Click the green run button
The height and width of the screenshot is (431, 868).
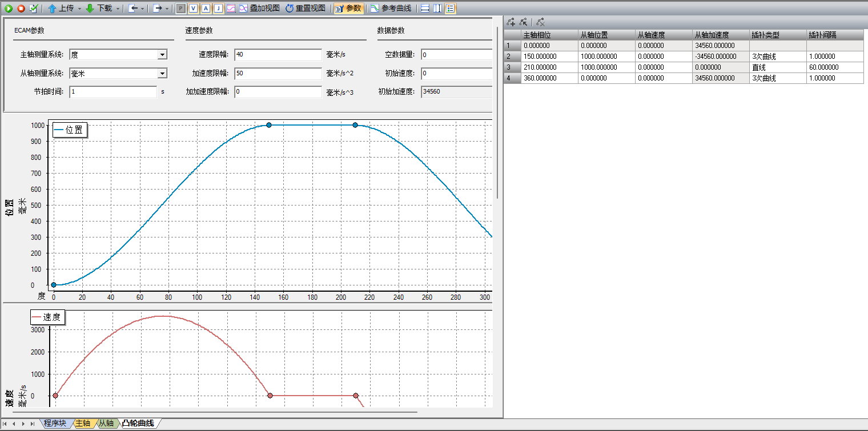click(9, 9)
